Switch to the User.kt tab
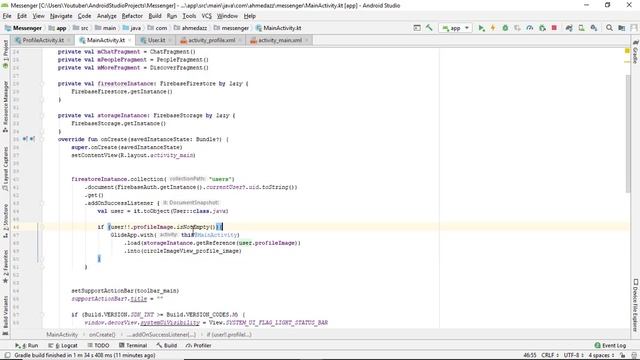 coord(156,40)
